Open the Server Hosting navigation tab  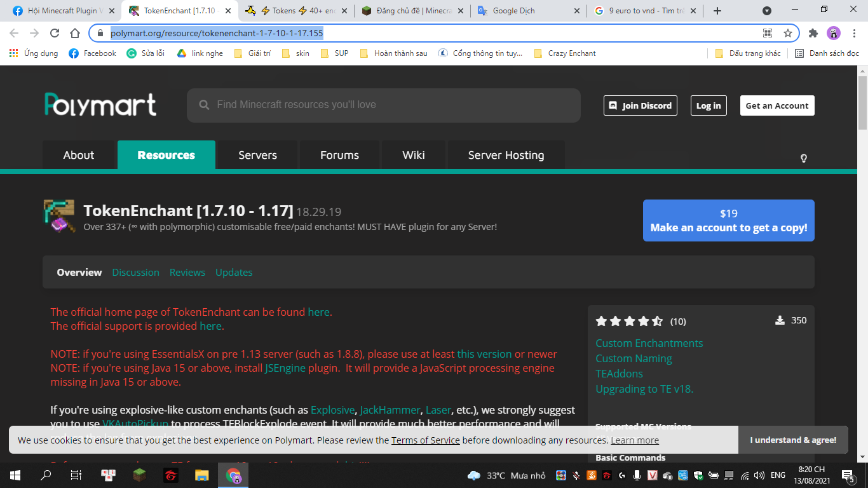506,155
